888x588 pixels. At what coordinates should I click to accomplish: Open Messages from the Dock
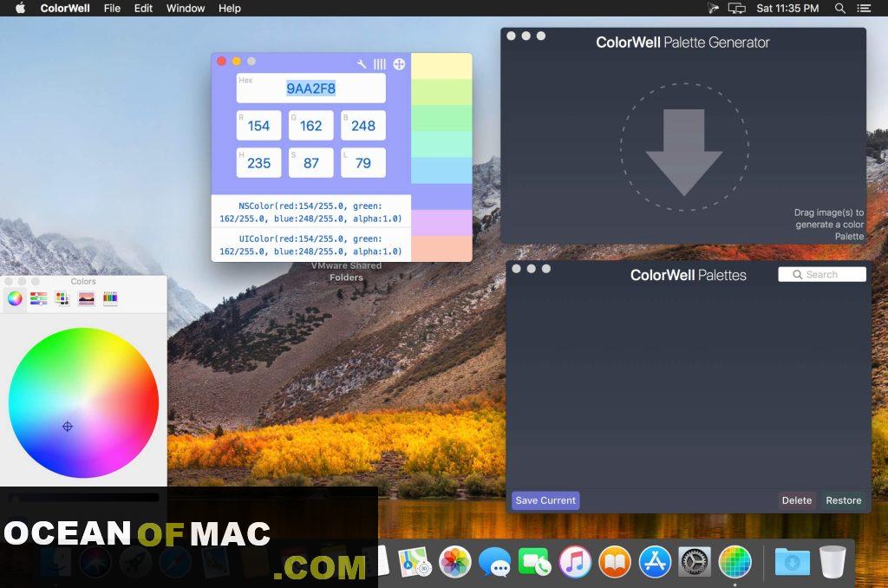pos(494,563)
